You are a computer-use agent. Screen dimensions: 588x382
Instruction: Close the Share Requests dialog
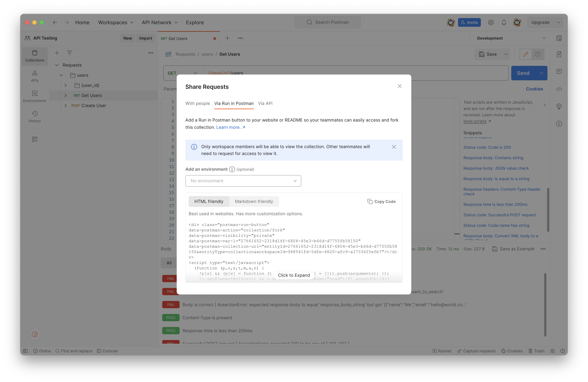(400, 86)
